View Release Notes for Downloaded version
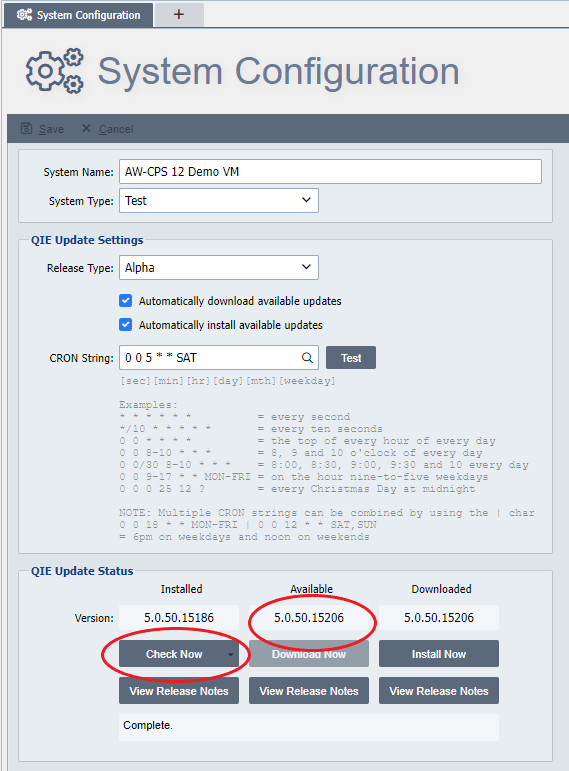The width and height of the screenshot is (569, 771). [439, 690]
